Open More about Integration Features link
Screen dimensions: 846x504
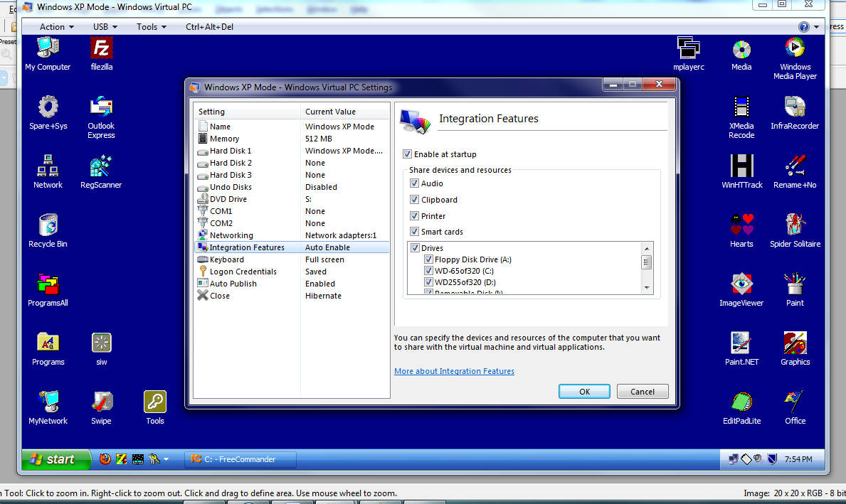(x=454, y=371)
